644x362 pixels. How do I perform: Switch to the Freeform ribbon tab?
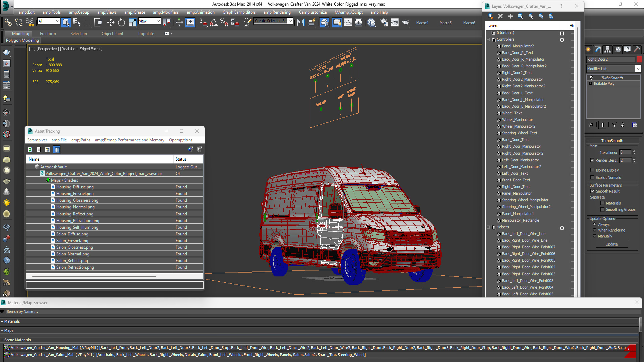pyautogui.click(x=48, y=34)
